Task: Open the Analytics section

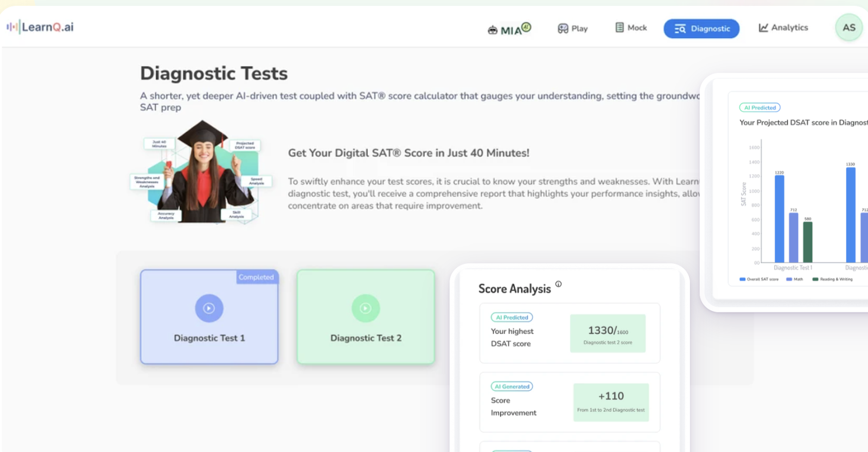Action: (x=783, y=28)
